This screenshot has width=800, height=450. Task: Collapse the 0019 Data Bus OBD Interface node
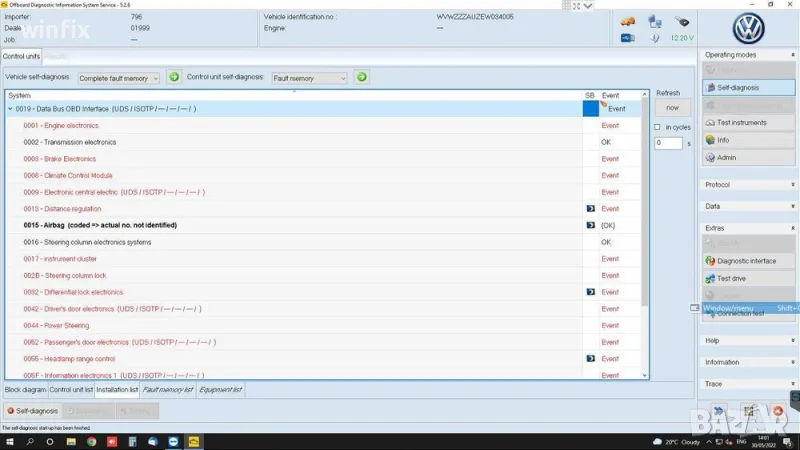[10, 108]
